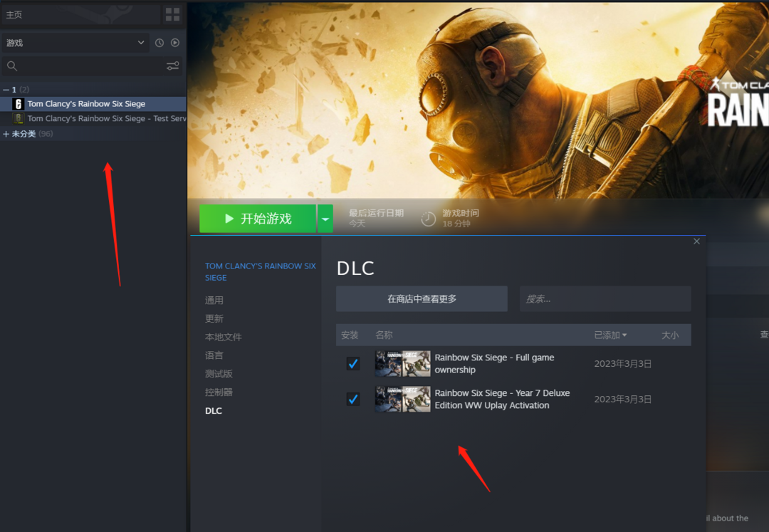769x532 pixels.
Task: Open the 更新 settings tab
Action: click(214, 319)
